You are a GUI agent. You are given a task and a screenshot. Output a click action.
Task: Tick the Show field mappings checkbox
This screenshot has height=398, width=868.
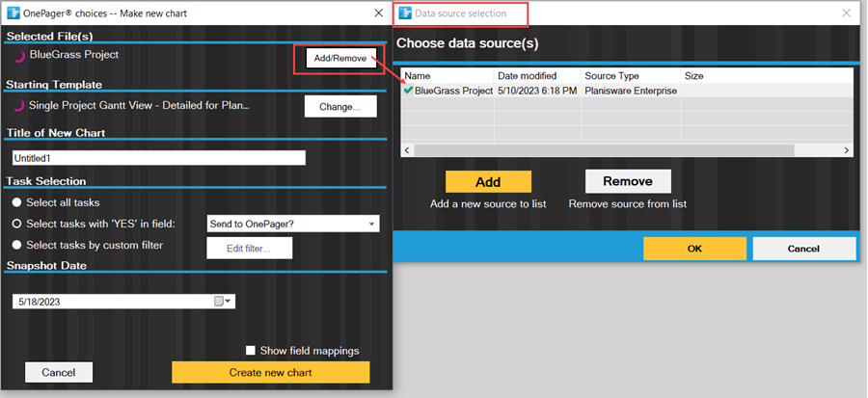[x=251, y=351]
